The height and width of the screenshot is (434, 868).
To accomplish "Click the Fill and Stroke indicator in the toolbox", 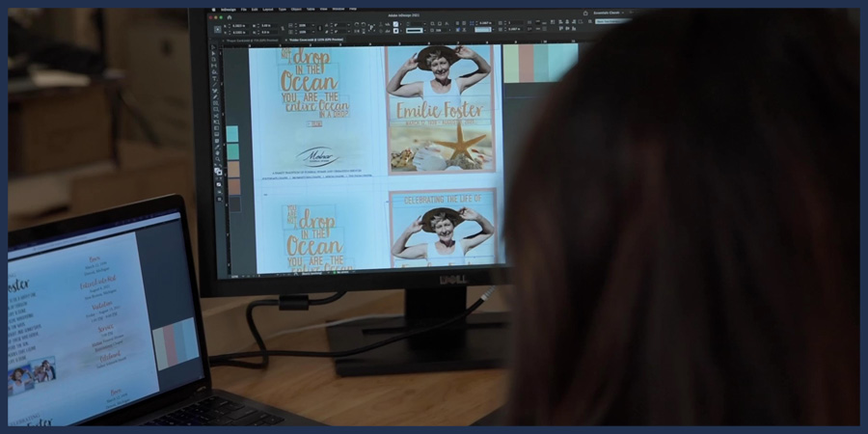I will [x=219, y=171].
